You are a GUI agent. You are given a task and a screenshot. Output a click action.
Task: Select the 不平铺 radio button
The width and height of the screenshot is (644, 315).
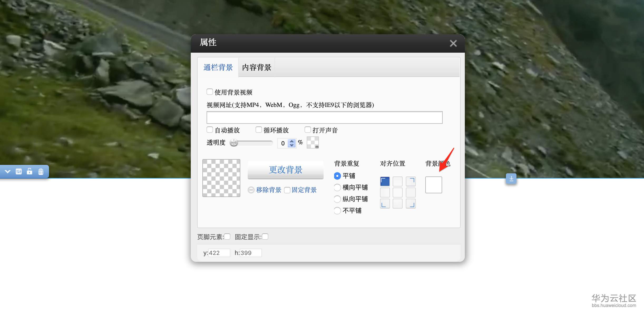337,211
